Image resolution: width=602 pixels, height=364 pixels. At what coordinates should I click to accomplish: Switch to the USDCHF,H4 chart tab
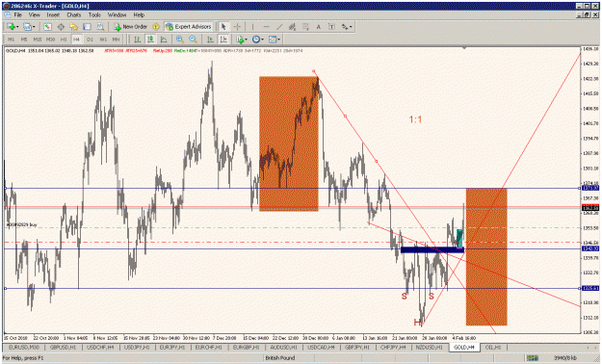pos(100,347)
